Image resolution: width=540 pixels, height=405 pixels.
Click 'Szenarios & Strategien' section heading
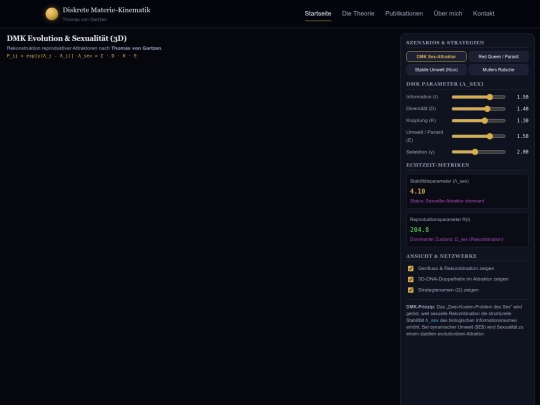tap(445, 43)
